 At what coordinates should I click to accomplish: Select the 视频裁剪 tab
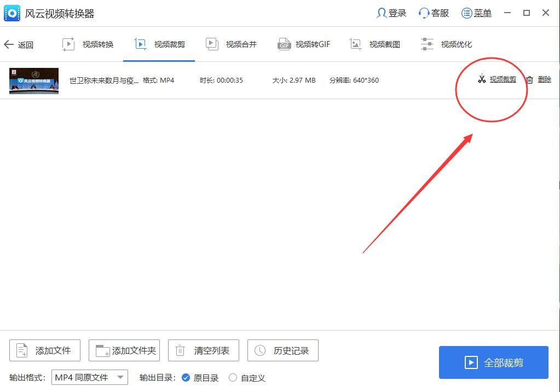(x=160, y=44)
